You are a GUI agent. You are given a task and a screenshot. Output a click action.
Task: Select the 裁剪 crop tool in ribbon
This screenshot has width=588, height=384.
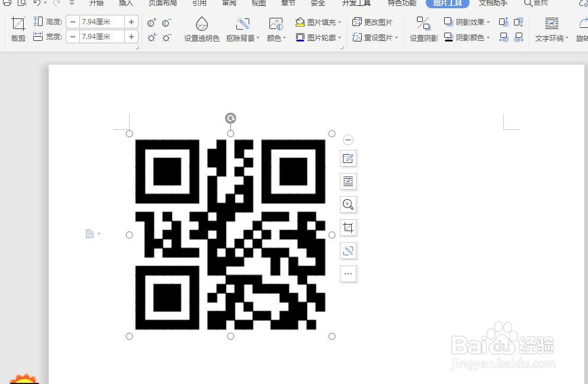[x=18, y=29]
